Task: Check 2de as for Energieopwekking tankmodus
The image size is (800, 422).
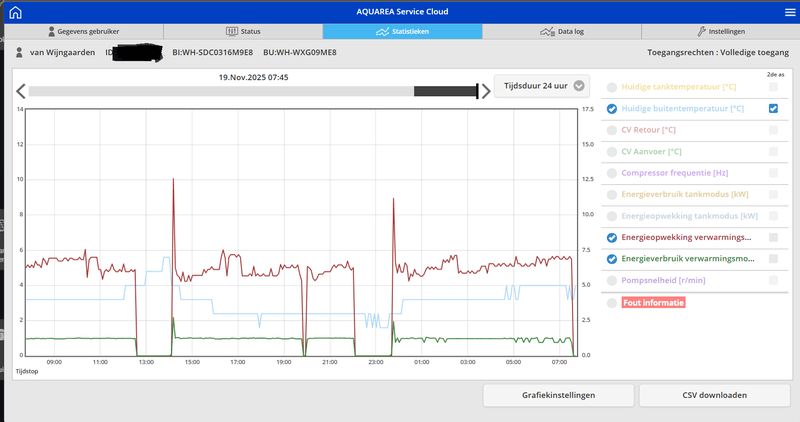Action: tap(773, 215)
